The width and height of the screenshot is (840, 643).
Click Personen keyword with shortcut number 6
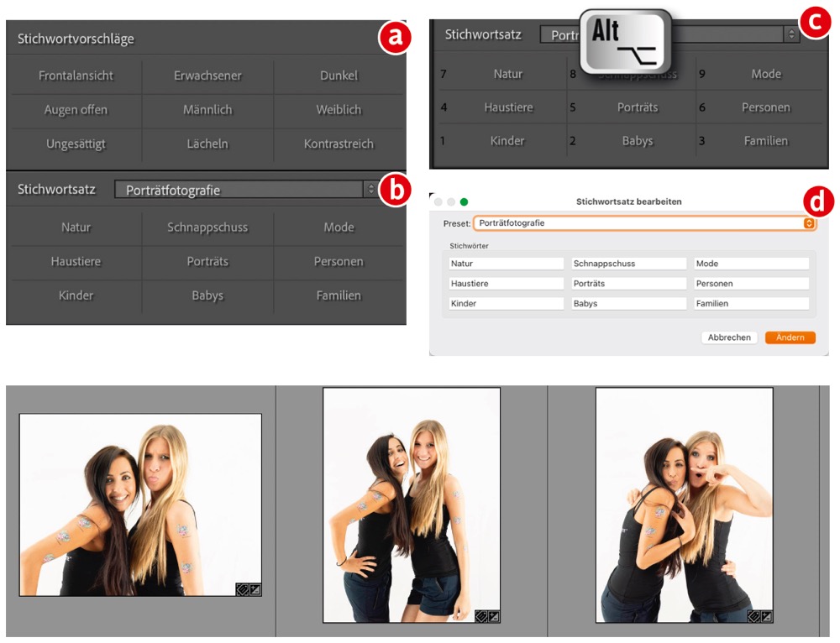[766, 107]
